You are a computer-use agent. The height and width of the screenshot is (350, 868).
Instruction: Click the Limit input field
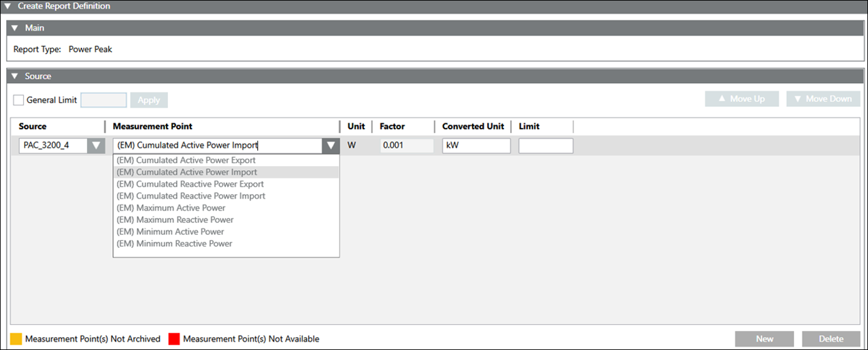(x=546, y=146)
